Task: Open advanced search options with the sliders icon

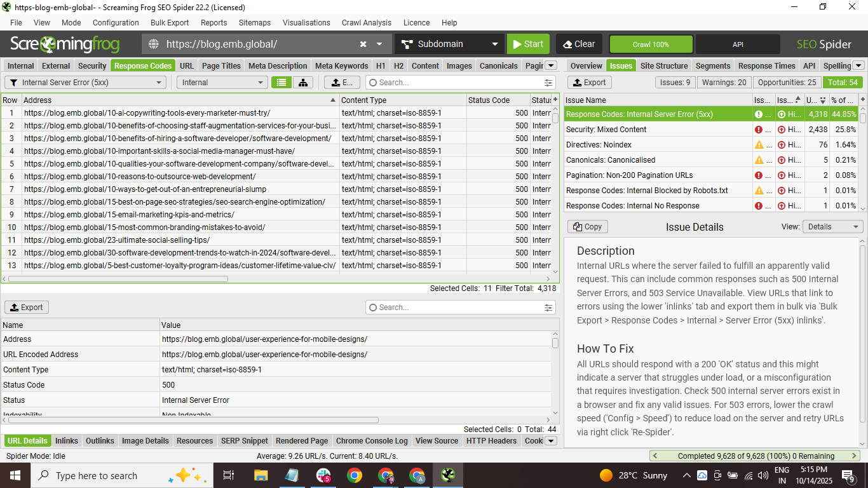Action: (x=548, y=82)
